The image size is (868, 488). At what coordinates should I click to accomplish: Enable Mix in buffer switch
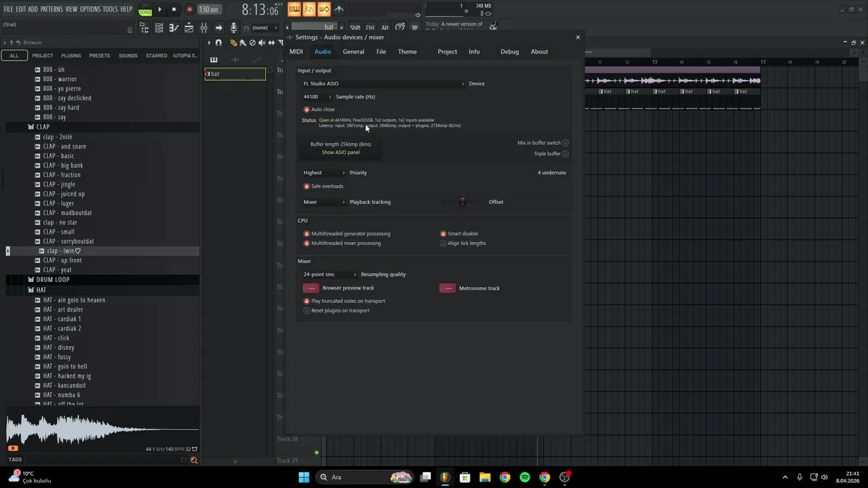click(543, 143)
